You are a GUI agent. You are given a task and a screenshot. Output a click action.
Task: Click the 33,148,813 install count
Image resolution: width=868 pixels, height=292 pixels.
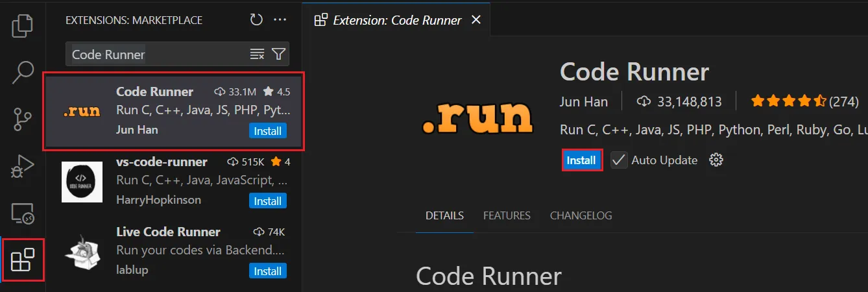point(680,101)
